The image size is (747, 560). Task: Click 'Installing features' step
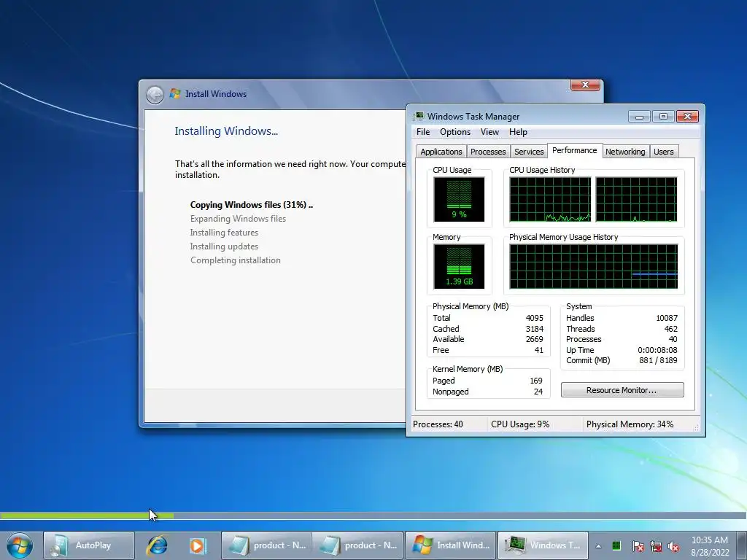point(224,233)
